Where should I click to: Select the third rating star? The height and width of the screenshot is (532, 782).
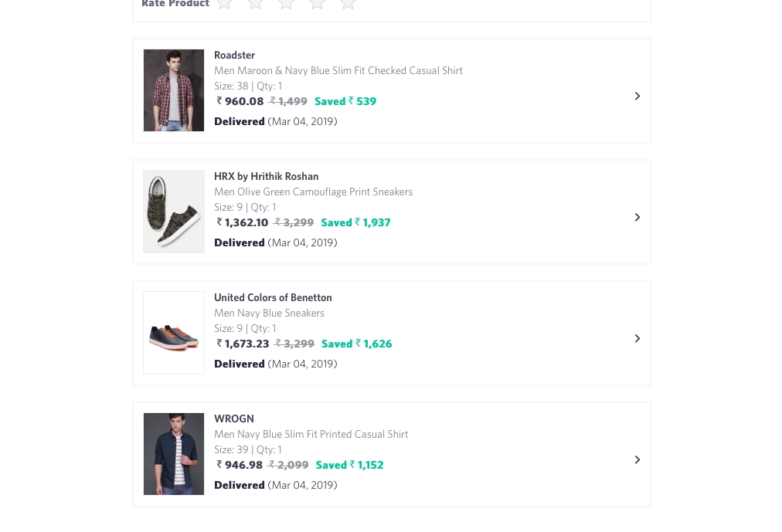[286, 5]
